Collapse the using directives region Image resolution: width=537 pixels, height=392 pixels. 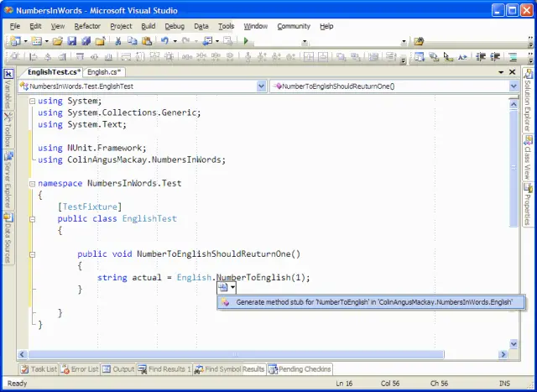pos(32,102)
